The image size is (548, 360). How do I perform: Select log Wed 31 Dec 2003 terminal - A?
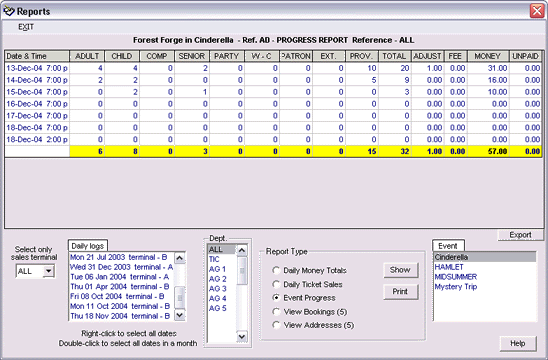point(121,267)
